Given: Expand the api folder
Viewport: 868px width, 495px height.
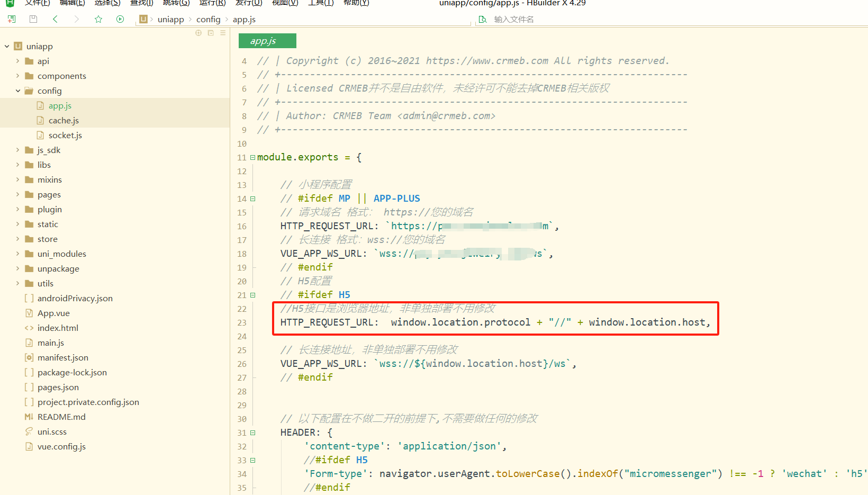Looking at the screenshot, I should pyautogui.click(x=17, y=61).
